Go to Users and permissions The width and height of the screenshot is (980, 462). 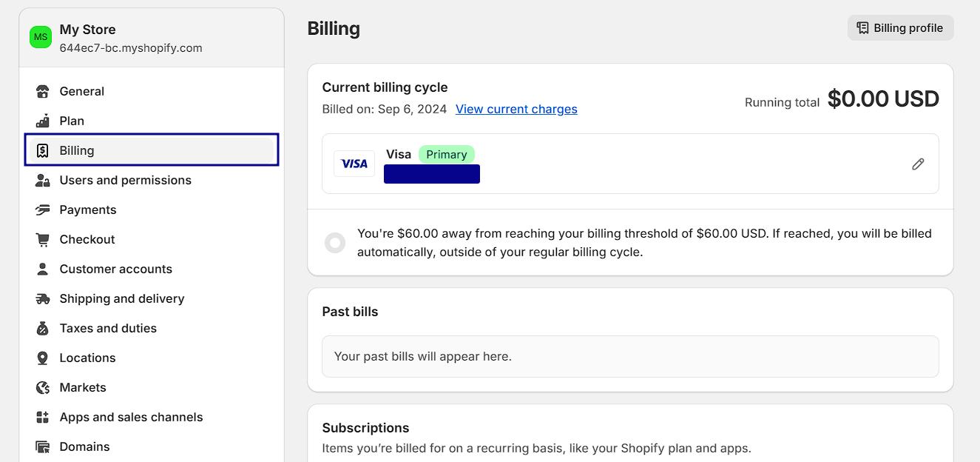[152, 180]
